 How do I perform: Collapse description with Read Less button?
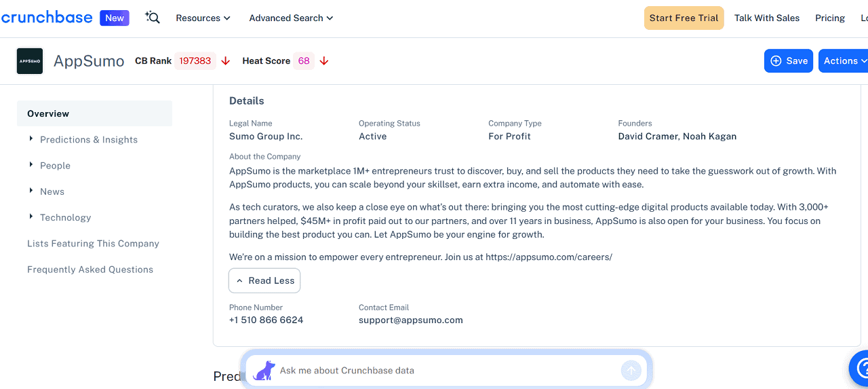[264, 280]
